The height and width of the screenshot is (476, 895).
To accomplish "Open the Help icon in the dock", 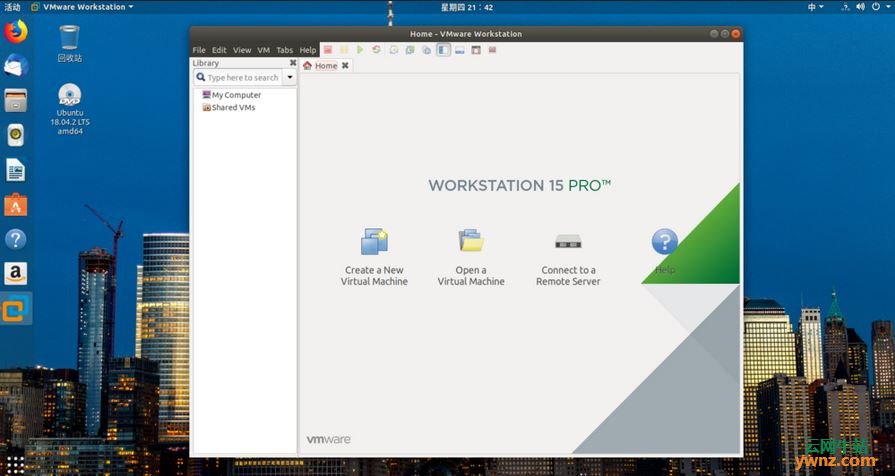I will 16,239.
